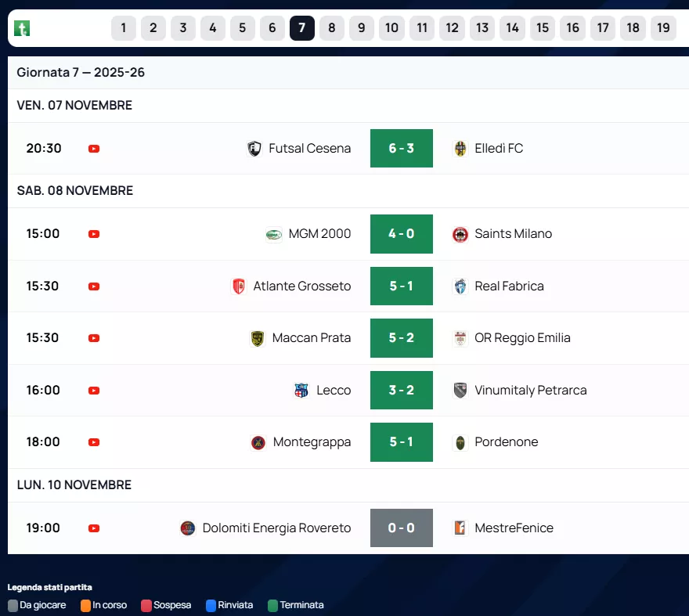Screen dimensions: 689x616
Task: Open YouTube link for Futsal Cesena match
Action: 94,149
